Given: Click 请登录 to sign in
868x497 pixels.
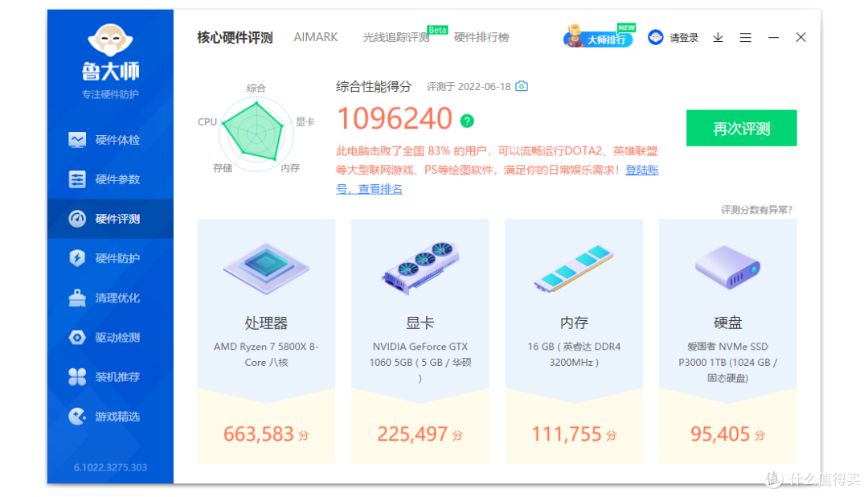Looking at the screenshot, I should pos(684,38).
